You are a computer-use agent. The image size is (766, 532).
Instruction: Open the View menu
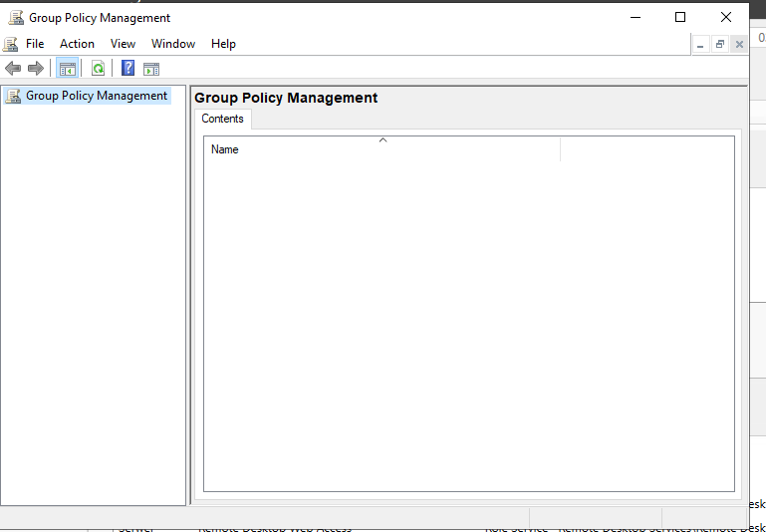point(123,44)
